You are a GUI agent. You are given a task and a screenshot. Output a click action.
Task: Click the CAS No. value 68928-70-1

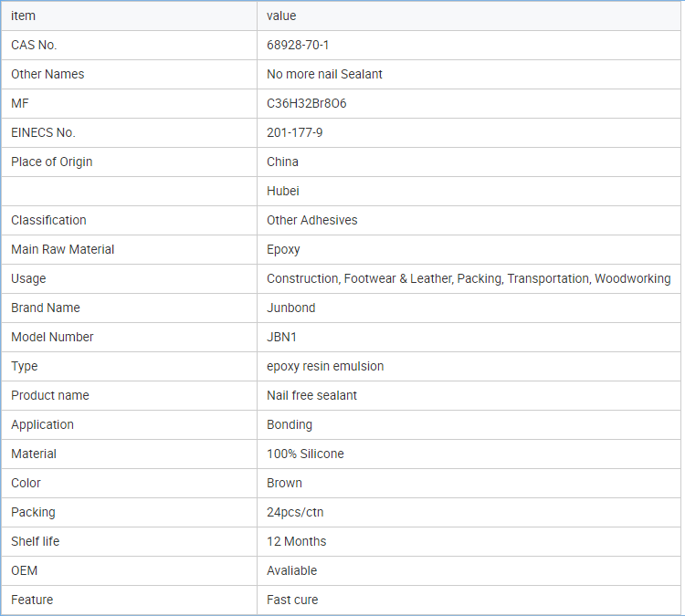pos(298,45)
